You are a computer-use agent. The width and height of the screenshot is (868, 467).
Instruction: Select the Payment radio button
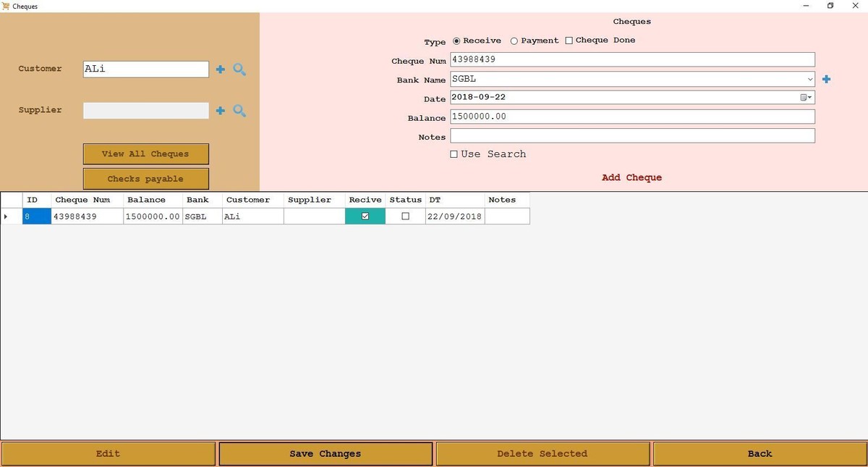(514, 41)
